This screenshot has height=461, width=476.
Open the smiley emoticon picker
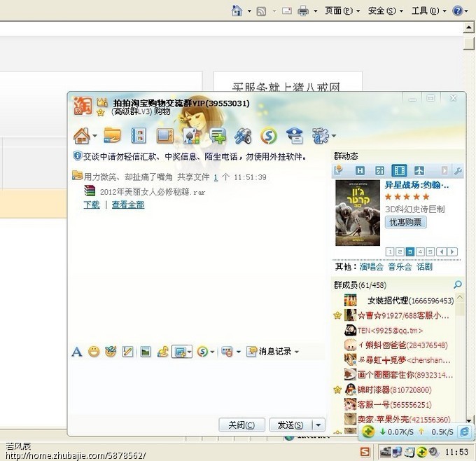pos(94,352)
